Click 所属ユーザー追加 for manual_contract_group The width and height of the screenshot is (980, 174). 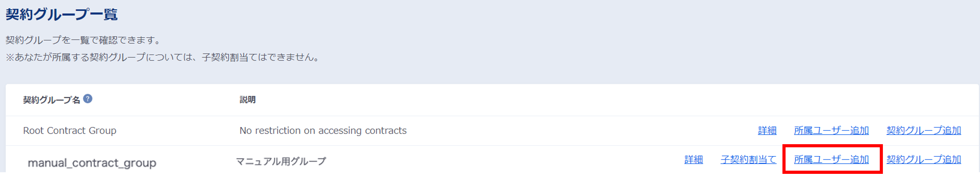[831, 160]
